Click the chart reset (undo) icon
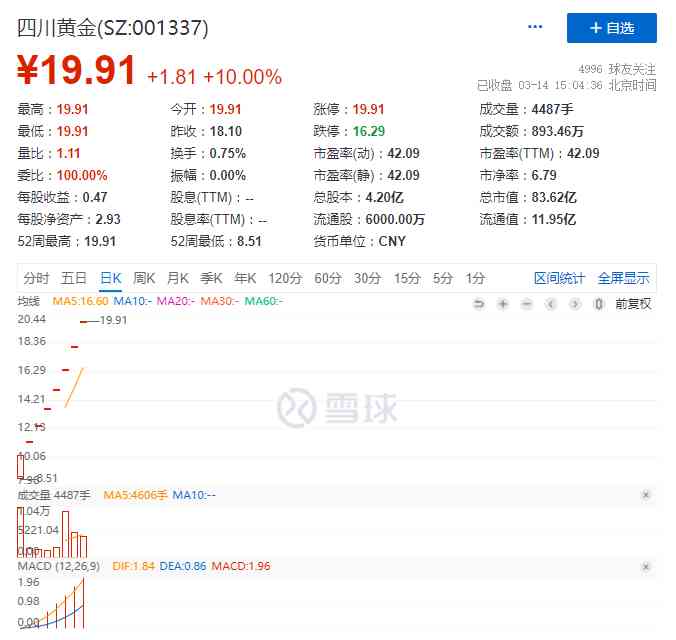676x640 pixels. pyautogui.click(x=479, y=303)
